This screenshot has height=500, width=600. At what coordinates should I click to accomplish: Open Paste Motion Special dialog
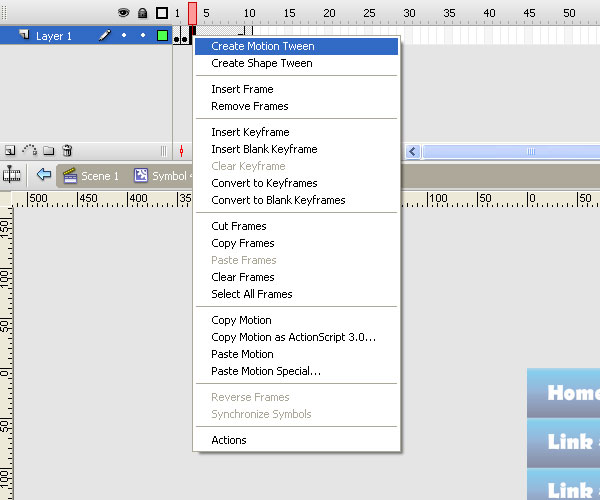[297, 371]
